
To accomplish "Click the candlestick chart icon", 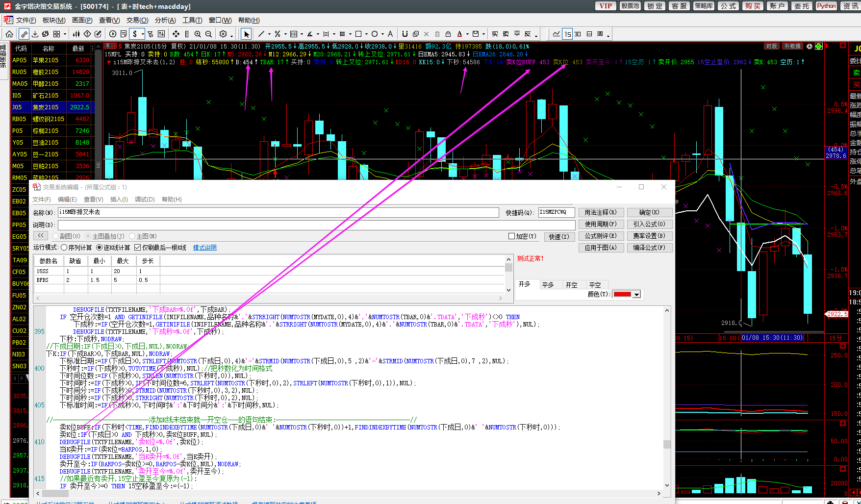I will [x=76, y=34].
